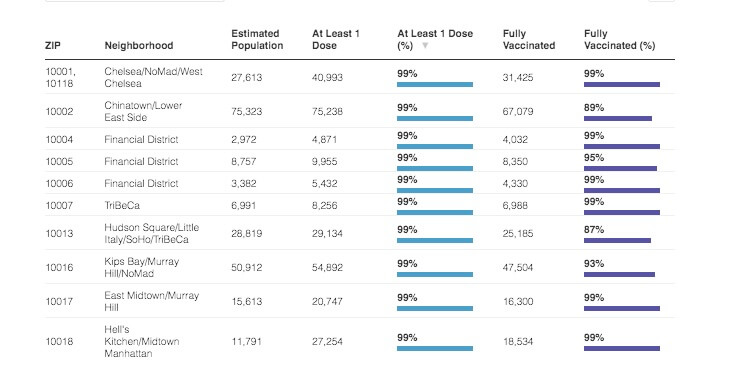
Task: Click the 95% purple bar for ZIP 10005
Action: tap(620, 168)
